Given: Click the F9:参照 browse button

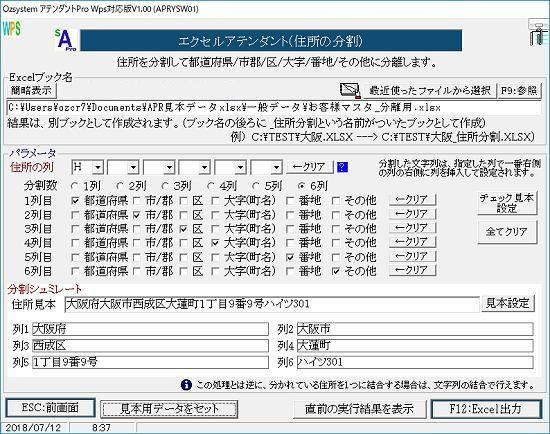Looking at the screenshot, I should tap(519, 91).
